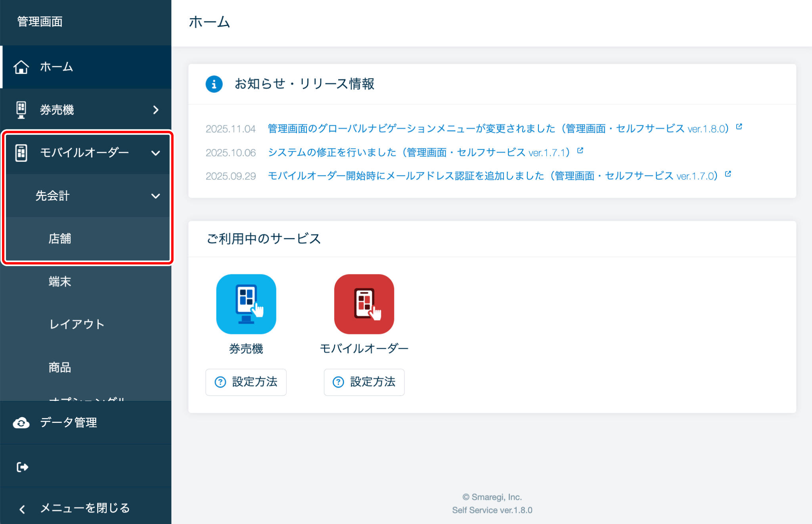Select 端末 in the sidebar
Image resolution: width=812 pixels, height=524 pixels.
(60, 282)
